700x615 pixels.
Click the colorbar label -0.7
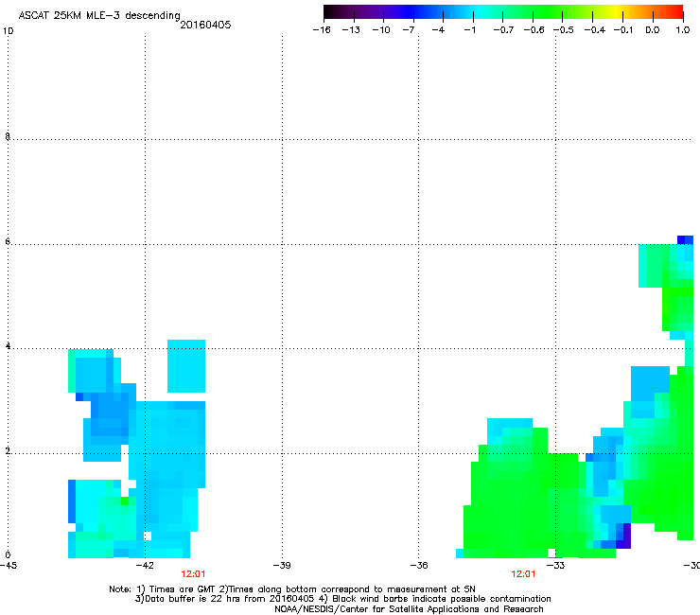[x=503, y=30]
